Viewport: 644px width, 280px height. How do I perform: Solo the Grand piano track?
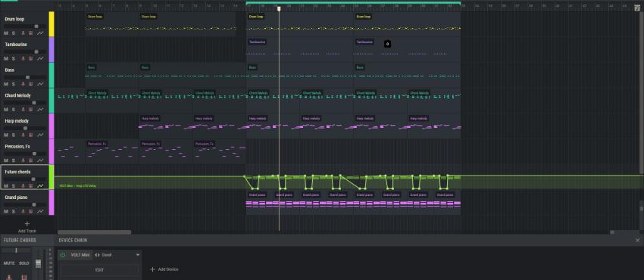click(13, 212)
